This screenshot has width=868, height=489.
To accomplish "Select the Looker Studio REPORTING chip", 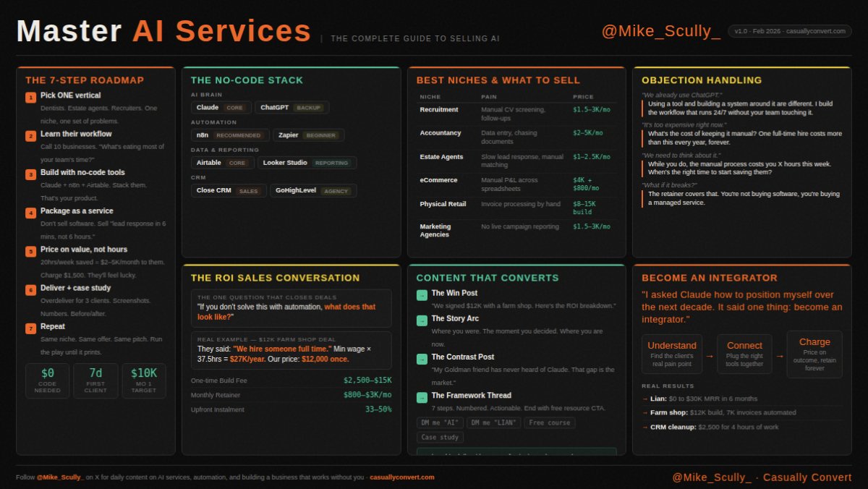I will [x=307, y=163].
